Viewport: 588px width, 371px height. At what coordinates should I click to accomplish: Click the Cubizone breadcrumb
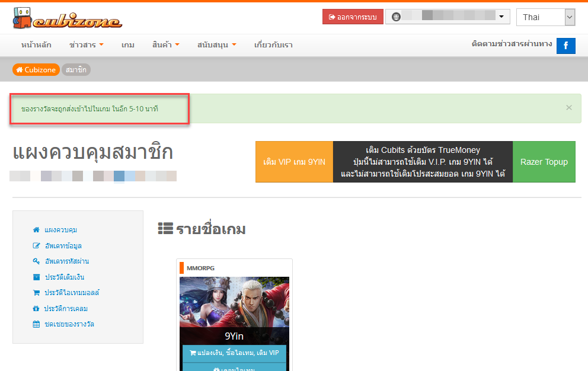click(36, 70)
